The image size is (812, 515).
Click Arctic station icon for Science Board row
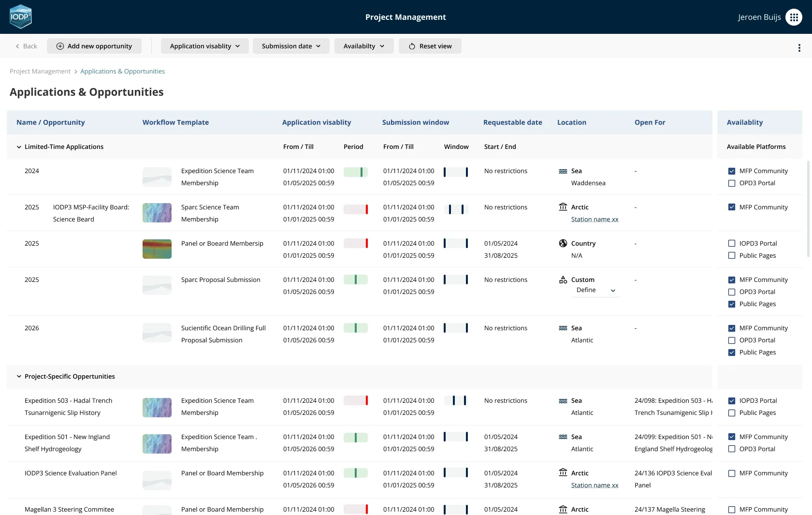click(x=563, y=207)
